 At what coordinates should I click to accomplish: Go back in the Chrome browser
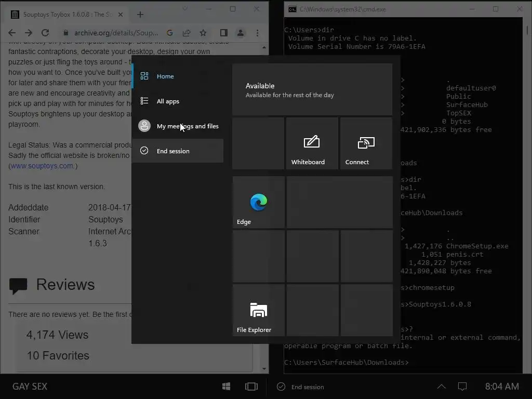click(12, 33)
